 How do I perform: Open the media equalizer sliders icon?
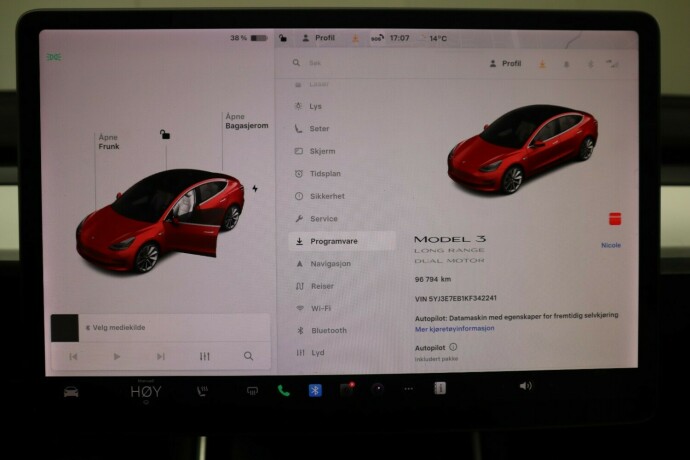[205, 356]
